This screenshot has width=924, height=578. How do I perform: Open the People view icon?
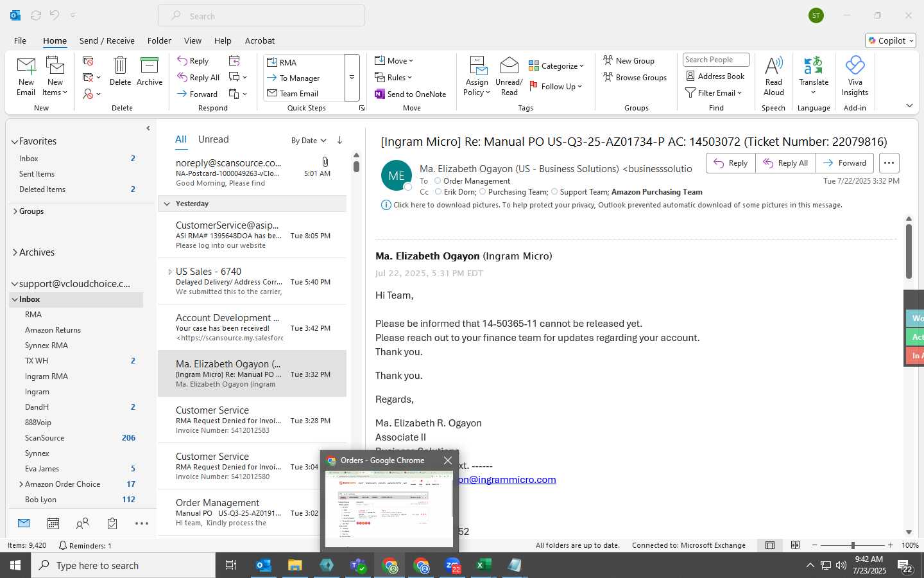[82, 523]
